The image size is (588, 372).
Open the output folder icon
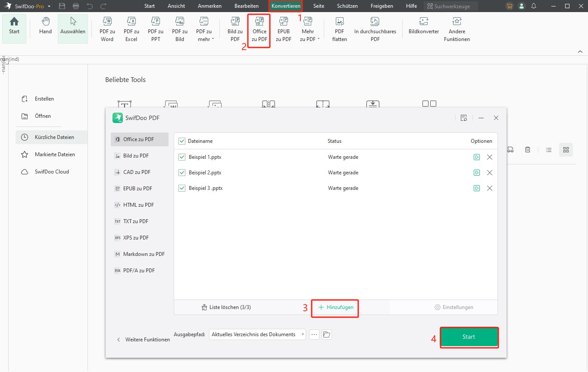point(327,334)
